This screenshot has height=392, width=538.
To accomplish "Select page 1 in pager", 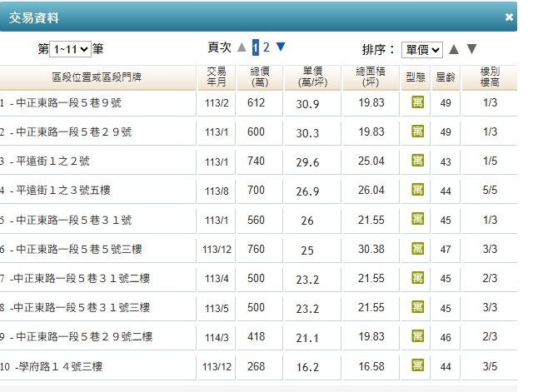I will point(256,47).
